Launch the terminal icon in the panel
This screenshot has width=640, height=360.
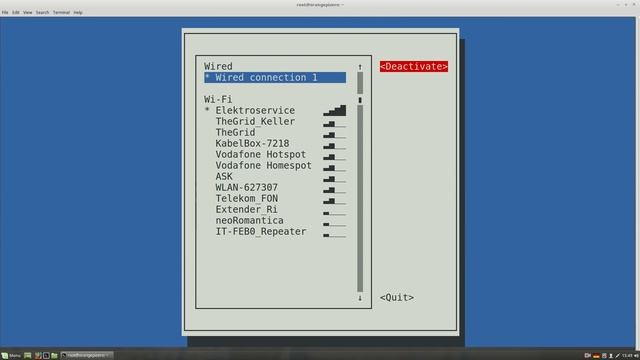(x=46, y=356)
